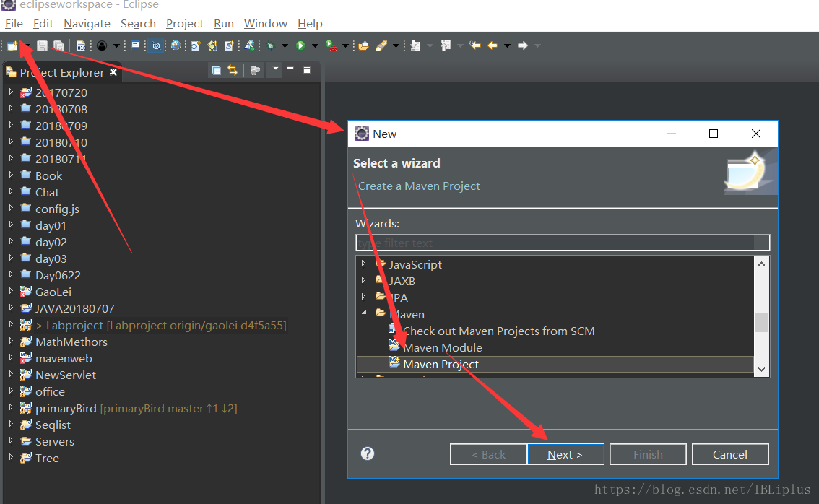
Task: Click the new S document toolbar icon
Action: (x=229, y=46)
